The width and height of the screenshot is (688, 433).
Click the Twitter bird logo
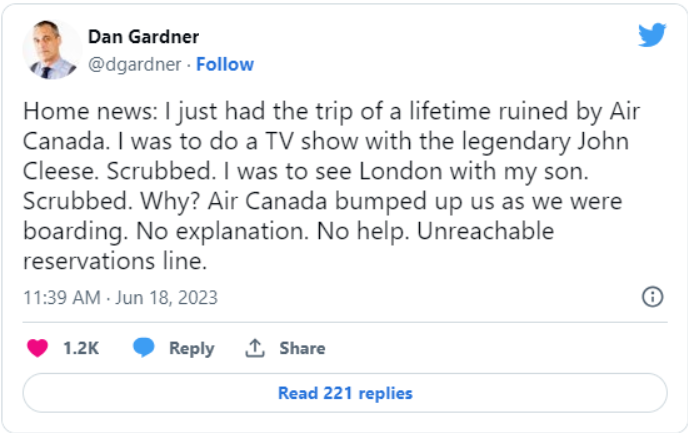pyautogui.click(x=652, y=35)
